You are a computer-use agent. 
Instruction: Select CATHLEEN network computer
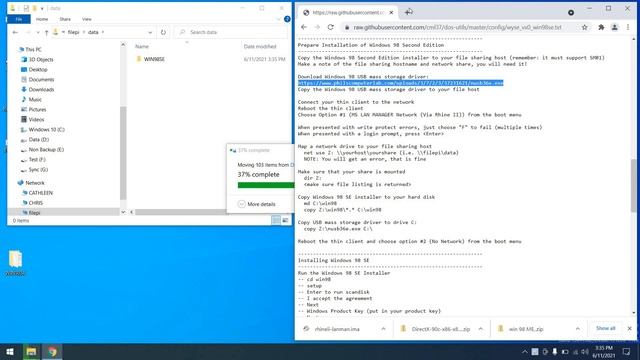[x=40, y=193]
